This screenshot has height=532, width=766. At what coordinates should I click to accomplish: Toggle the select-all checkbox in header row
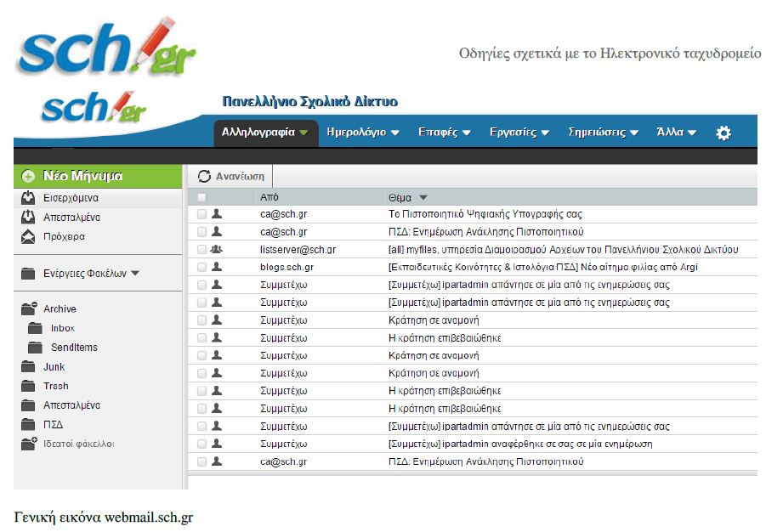(x=201, y=197)
